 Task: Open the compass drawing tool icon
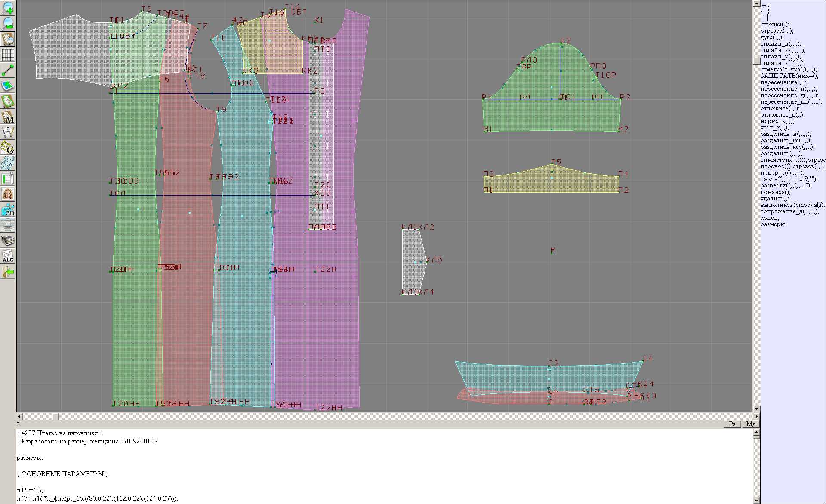pos(8,132)
